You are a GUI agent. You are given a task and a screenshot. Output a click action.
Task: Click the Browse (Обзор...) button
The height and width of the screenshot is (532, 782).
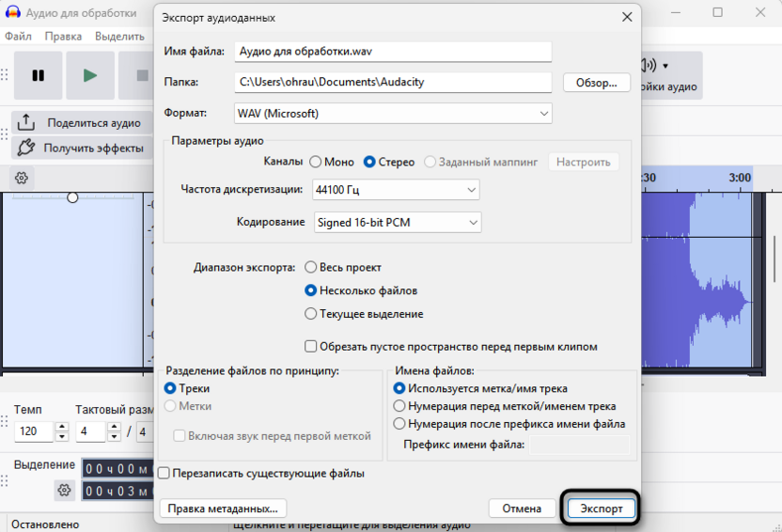597,83
